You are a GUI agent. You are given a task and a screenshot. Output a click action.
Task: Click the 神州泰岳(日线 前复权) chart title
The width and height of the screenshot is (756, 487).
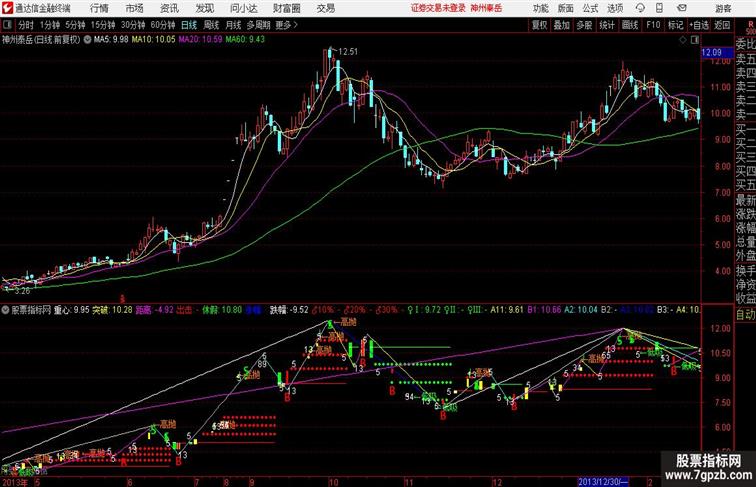(41, 40)
